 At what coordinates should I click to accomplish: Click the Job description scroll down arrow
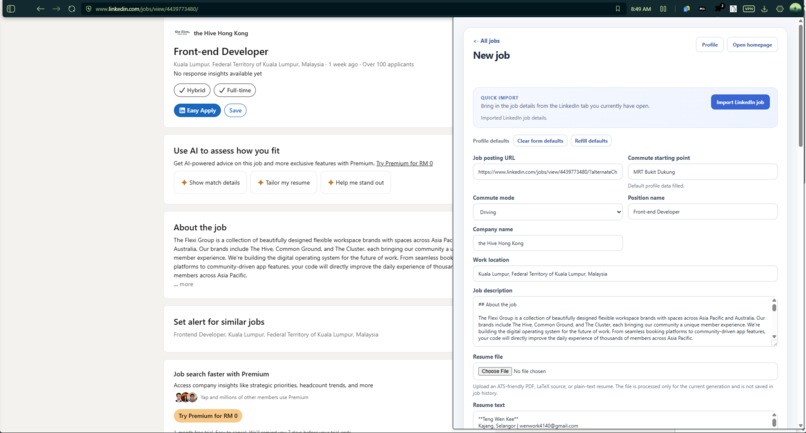click(x=774, y=337)
